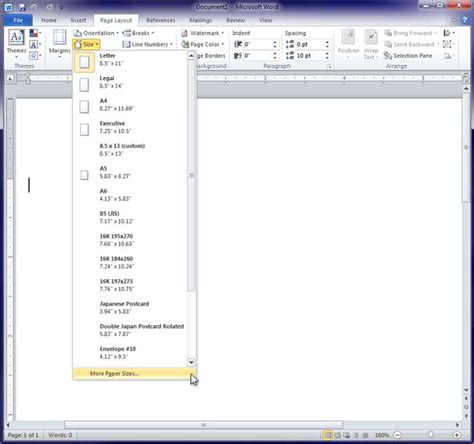Select Executive paper size

tap(130, 129)
